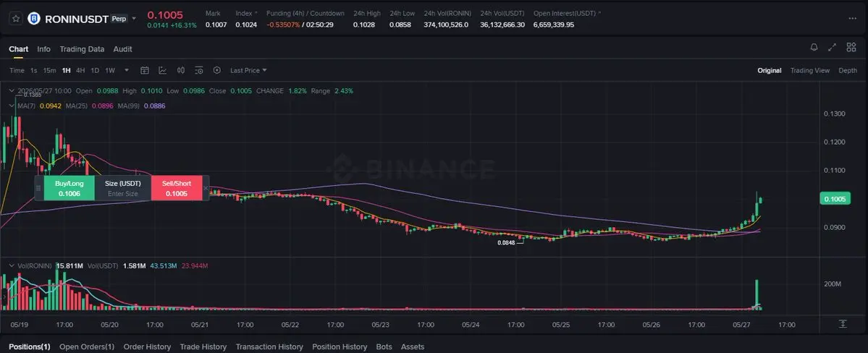Click the scroll-to-latest icon on time axis
This screenshot has width=868, height=353.
843,324
